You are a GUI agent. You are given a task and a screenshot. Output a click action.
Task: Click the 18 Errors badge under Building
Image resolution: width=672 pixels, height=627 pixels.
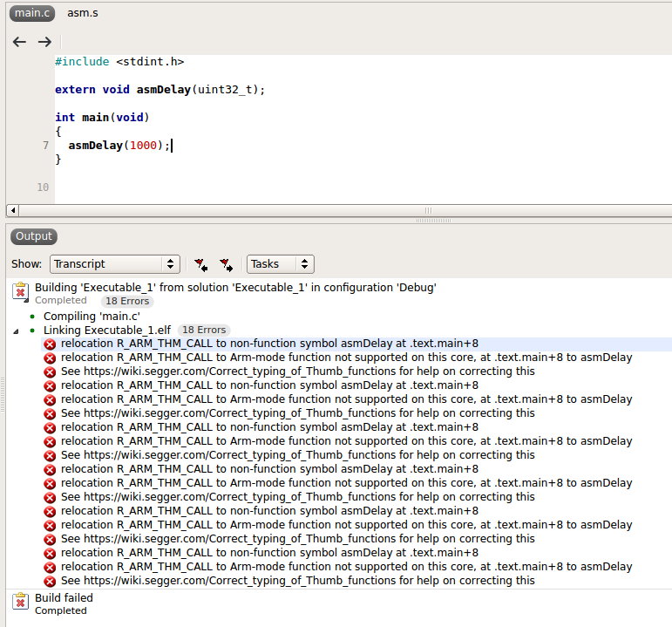coord(127,302)
